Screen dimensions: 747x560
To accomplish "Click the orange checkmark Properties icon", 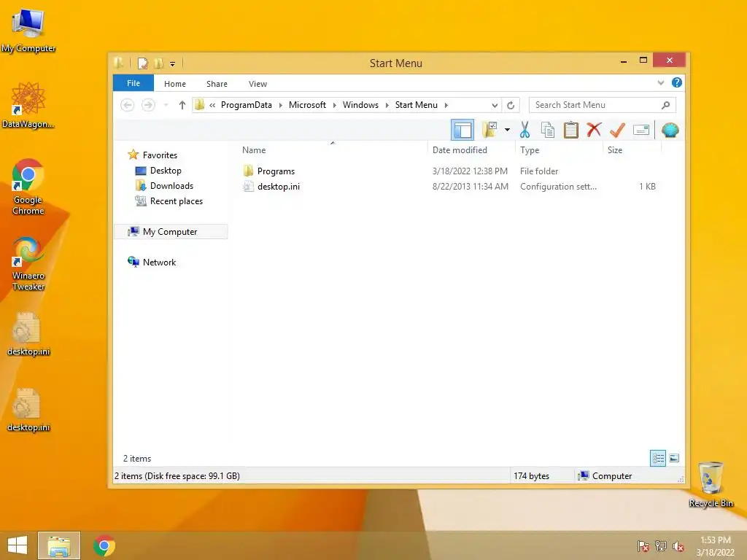I will click(617, 130).
